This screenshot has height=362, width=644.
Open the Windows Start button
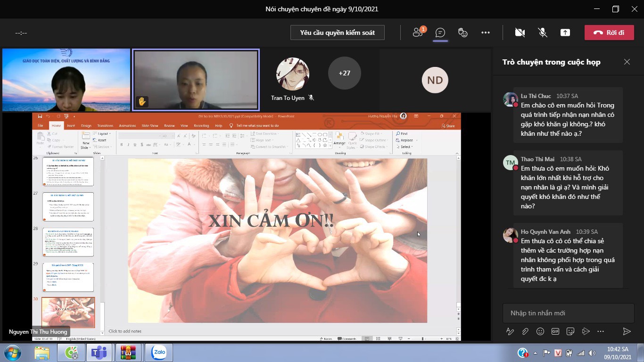[12, 352]
